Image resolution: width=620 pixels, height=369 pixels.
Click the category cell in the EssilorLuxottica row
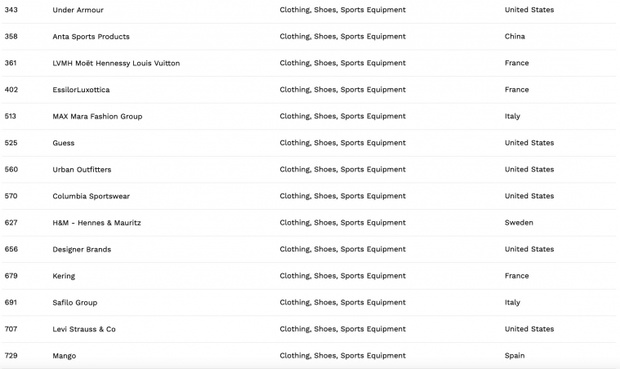(x=342, y=90)
